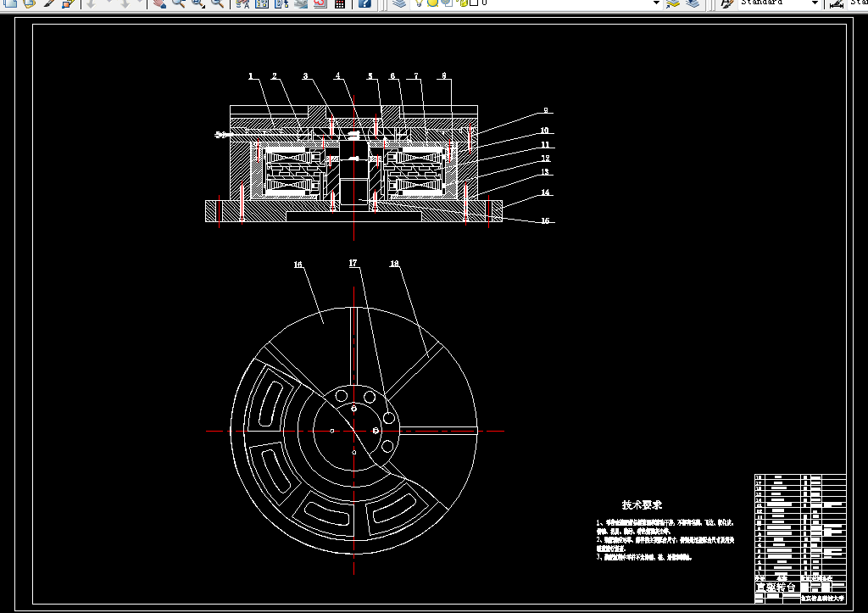Click part callout number 16
Image resolution: width=868 pixels, height=613 pixels.
[298, 265]
